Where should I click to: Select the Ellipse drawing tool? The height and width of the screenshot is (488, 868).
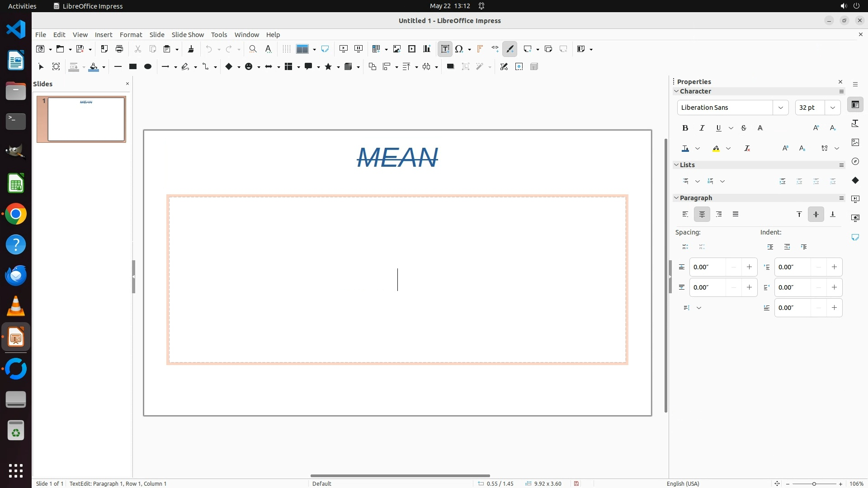(x=147, y=66)
